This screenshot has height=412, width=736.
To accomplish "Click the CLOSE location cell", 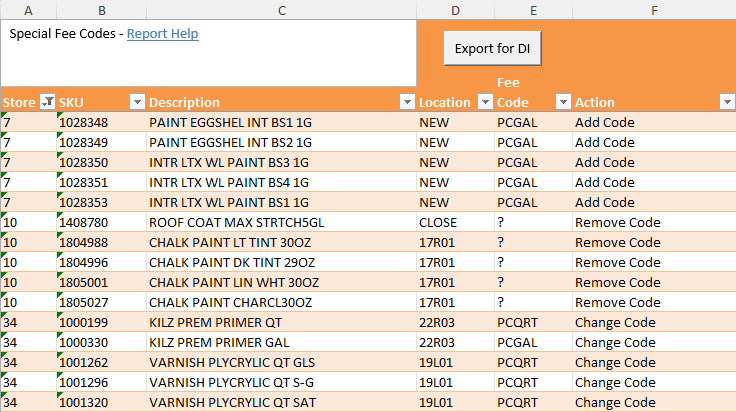I will [455, 222].
